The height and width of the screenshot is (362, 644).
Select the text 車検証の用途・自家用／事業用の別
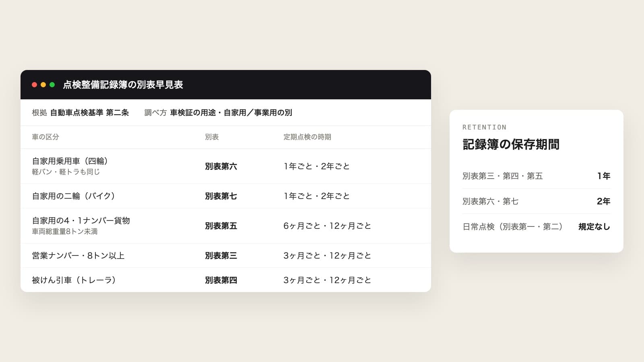(231, 113)
